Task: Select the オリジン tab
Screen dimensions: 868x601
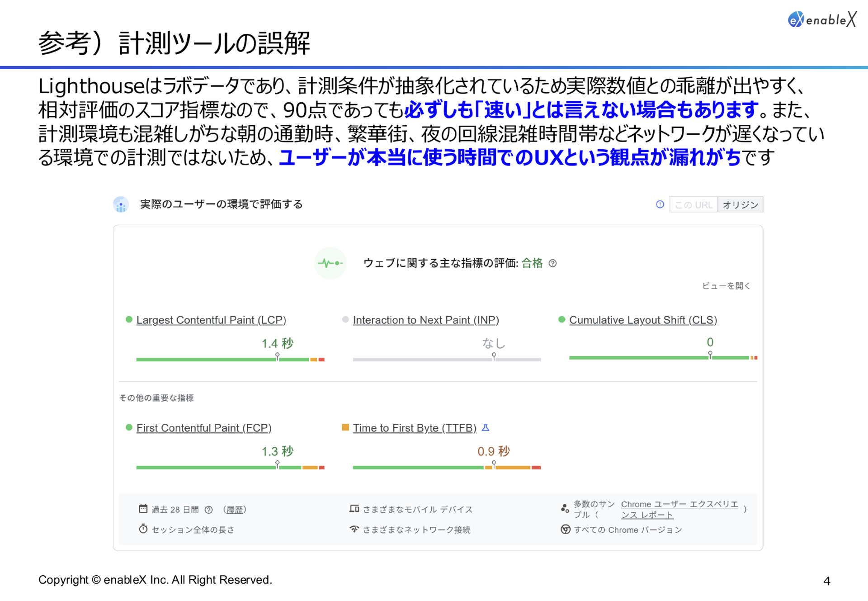Action: coord(741,204)
